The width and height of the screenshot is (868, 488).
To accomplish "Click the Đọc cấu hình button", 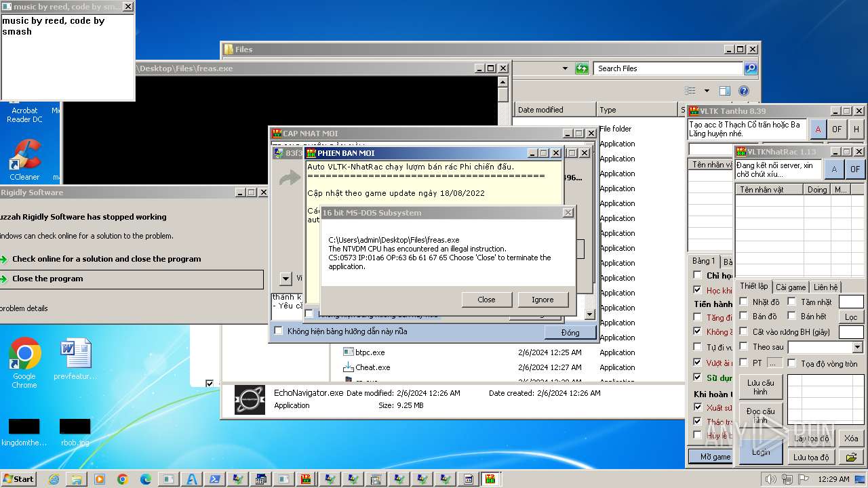I will point(761,415).
